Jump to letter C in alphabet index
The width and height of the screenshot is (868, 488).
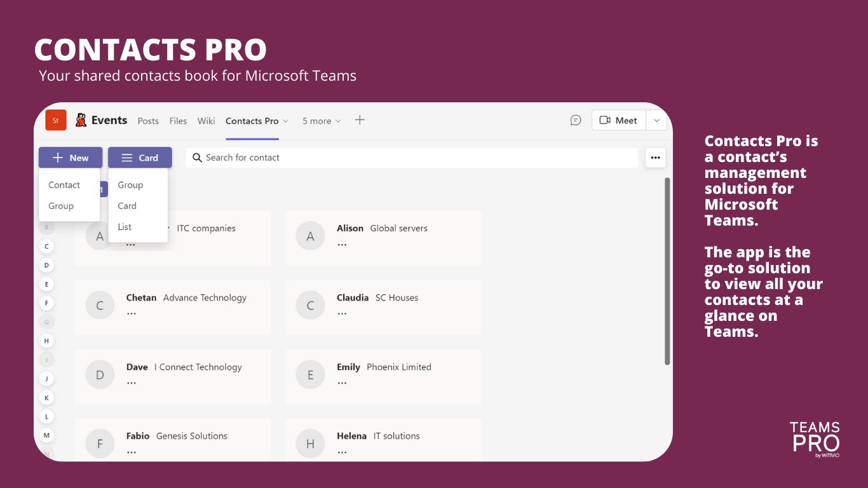(46, 246)
